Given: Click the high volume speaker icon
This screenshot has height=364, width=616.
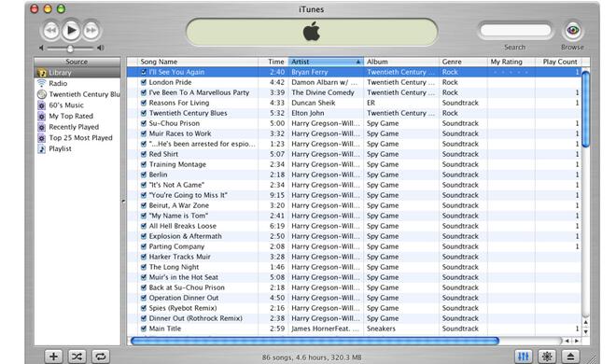Looking at the screenshot, I should coord(101,48).
